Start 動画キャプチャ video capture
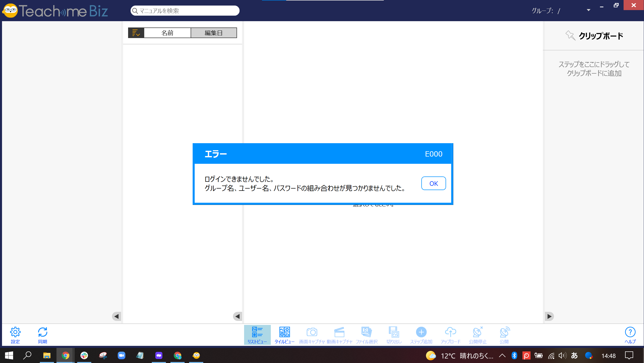The width and height of the screenshot is (644, 363). pyautogui.click(x=339, y=335)
